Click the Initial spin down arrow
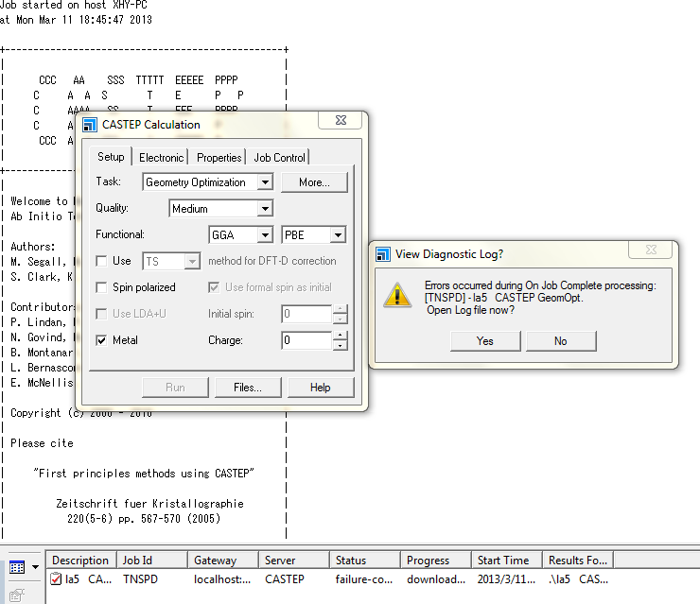The width and height of the screenshot is (700, 604). pyautogui.click(x=341, y=319)
